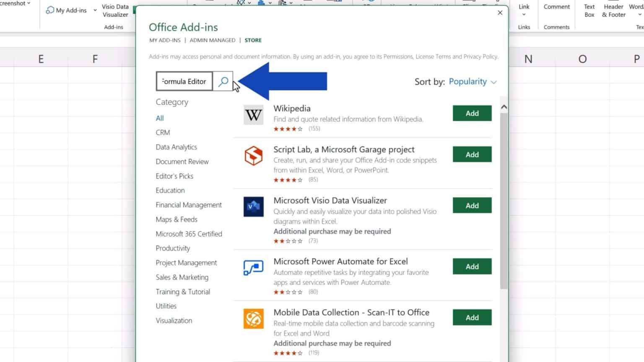
Task: Switch to the MY ADD-INS tab
Action: click(x=164, y=40)
